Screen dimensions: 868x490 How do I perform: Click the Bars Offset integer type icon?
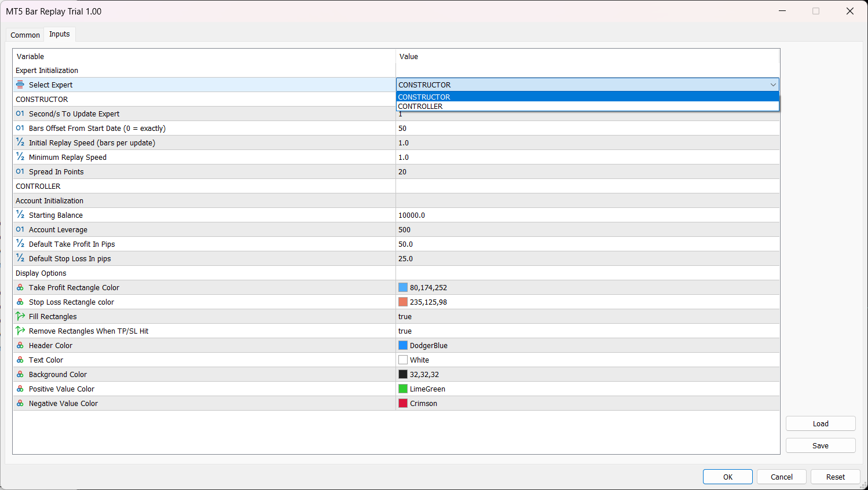pyautogui.click(x=20, y=128)
